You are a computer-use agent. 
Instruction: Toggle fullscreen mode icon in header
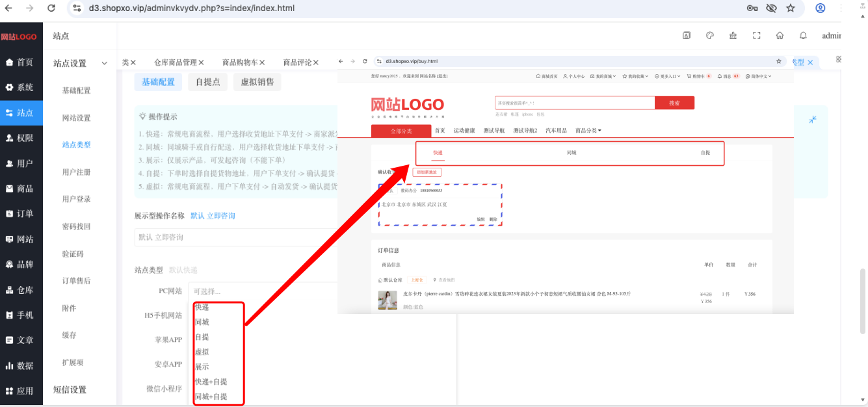pos(756,36)
